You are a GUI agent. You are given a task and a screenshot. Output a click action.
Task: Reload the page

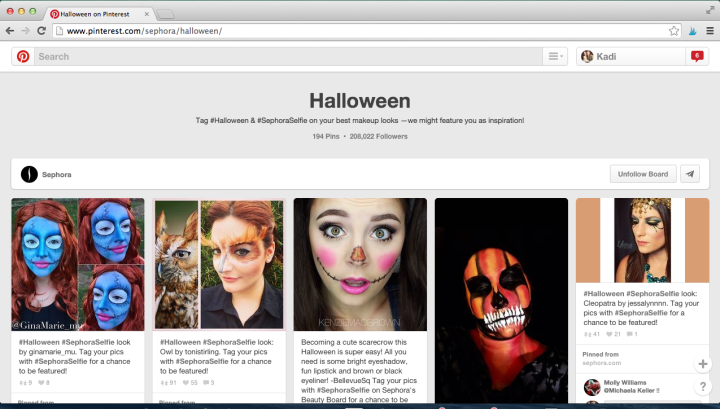tap(41, 31)
